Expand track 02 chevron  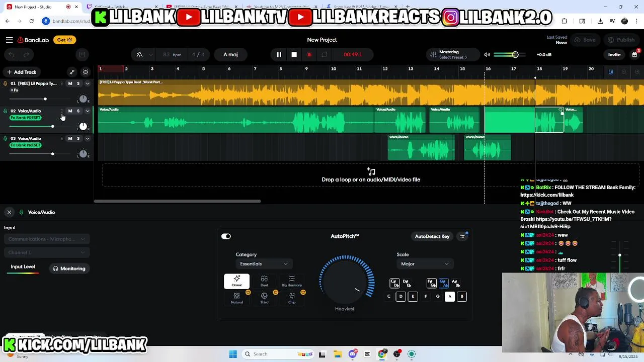click(87, 111)
